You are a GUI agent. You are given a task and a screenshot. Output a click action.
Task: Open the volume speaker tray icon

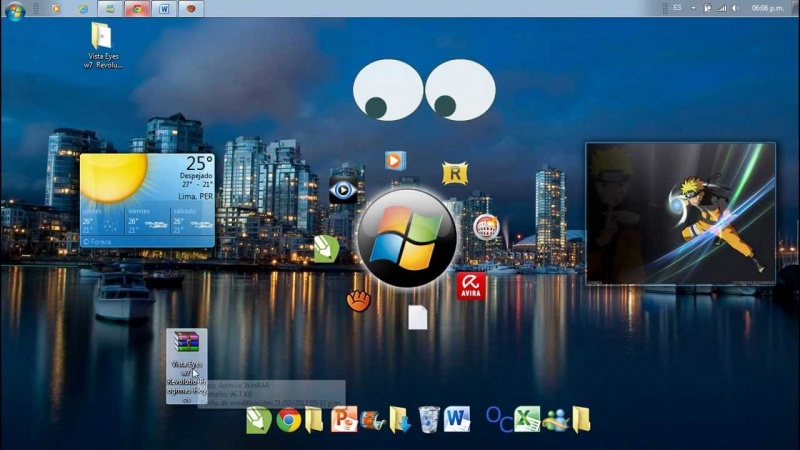[x=735, y=8]
